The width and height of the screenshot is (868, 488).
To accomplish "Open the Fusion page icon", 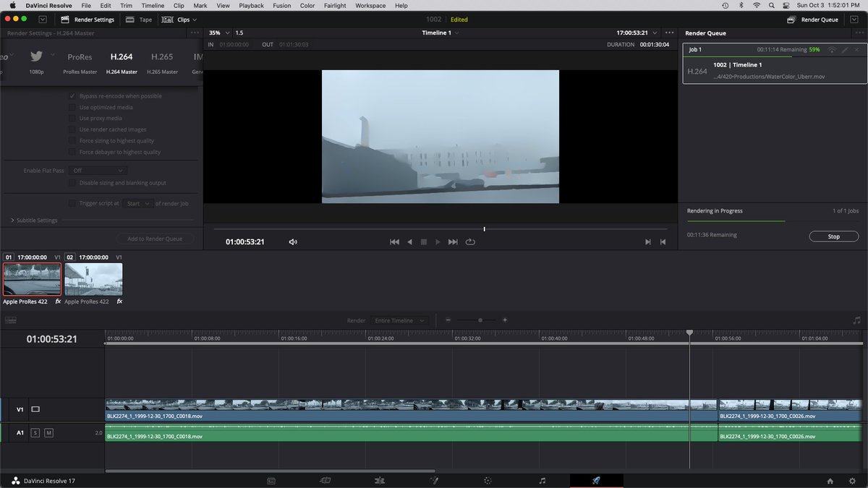I will (434, 480).
